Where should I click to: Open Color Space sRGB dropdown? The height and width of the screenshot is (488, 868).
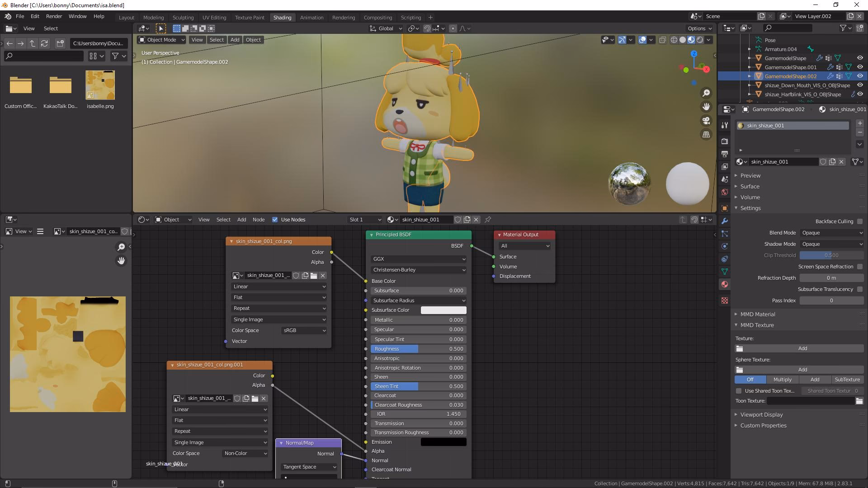click(x=304, y=330)
